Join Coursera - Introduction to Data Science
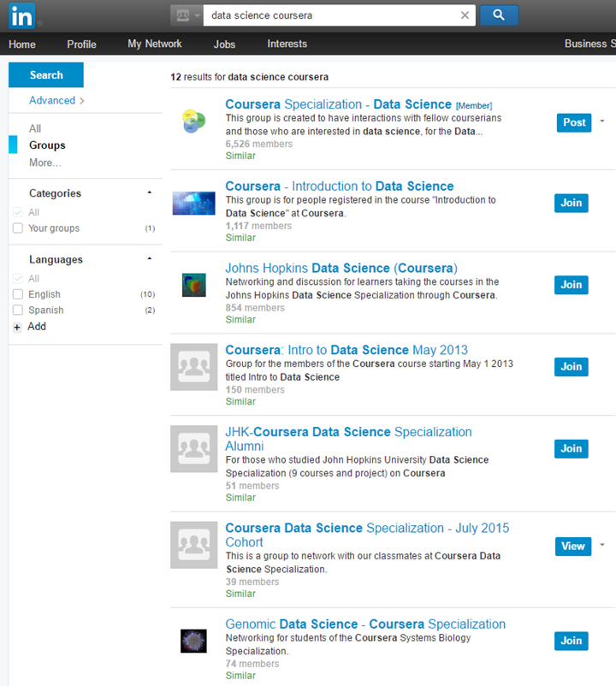Viewport: 616px width, 686px height. pyautogui.click(x=572, y=203)
